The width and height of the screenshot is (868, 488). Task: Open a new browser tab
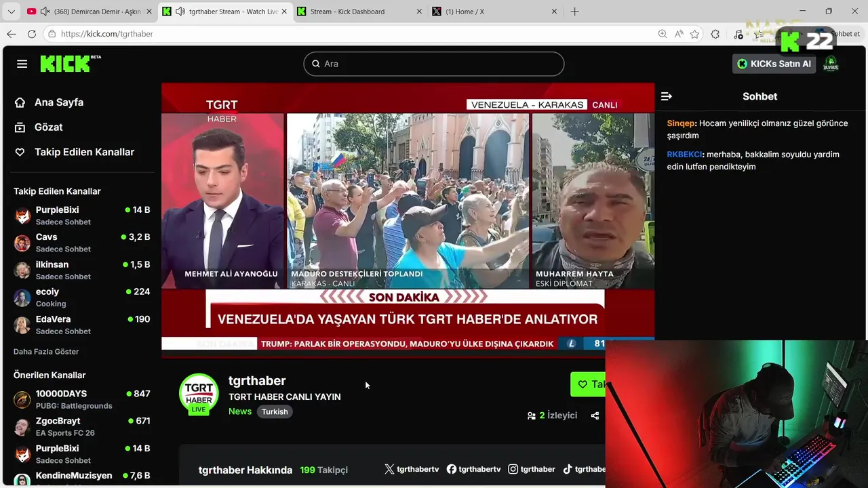(575, 12)
